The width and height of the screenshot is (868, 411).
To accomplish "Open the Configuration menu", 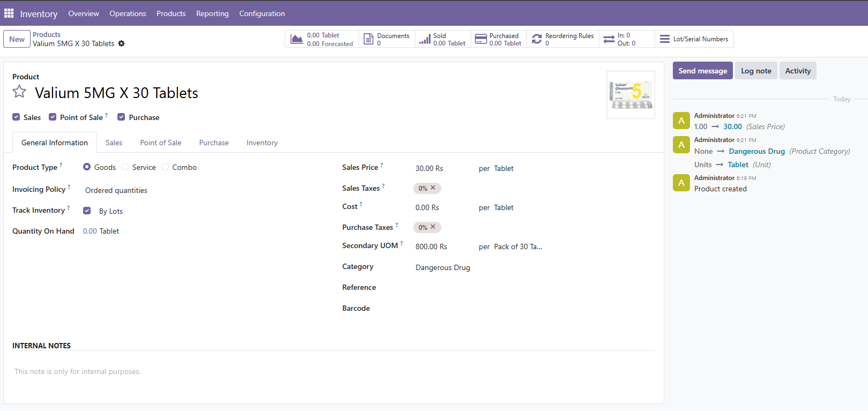I will tap(262, 13).
